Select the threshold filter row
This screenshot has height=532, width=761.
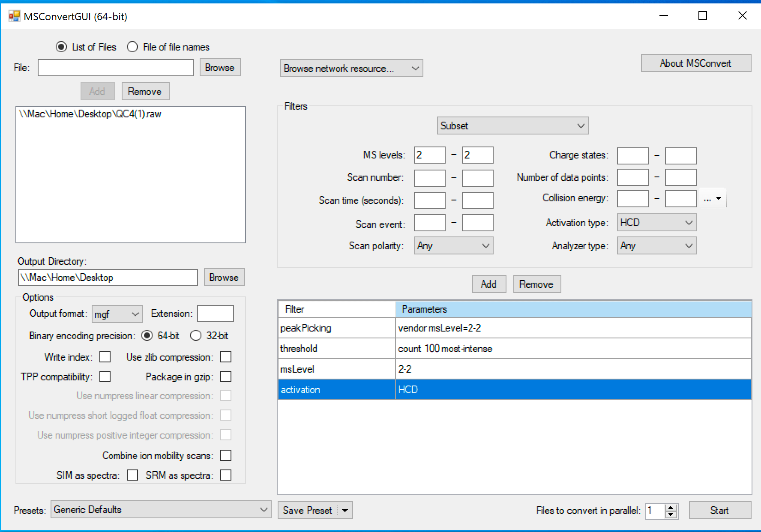(515, 349)
